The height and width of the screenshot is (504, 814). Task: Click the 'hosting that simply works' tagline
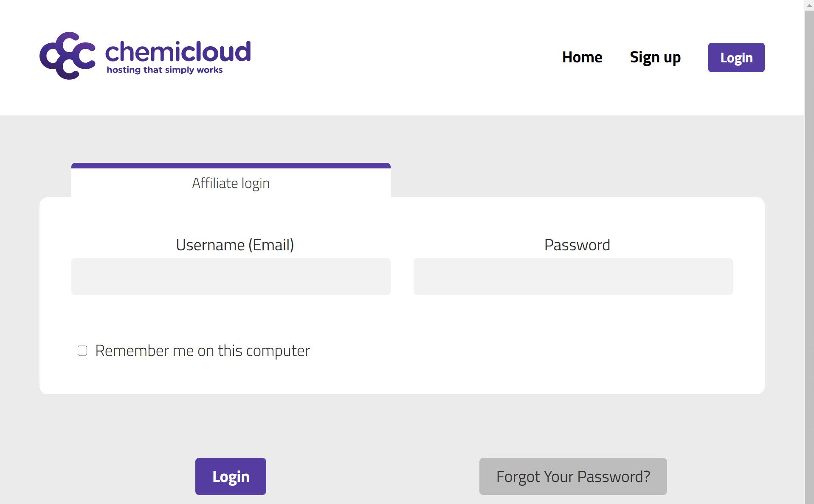(164, 70)
